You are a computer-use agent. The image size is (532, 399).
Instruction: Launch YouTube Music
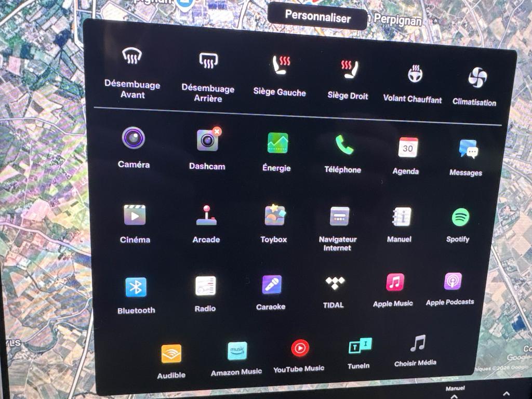(x=300, y=348)
